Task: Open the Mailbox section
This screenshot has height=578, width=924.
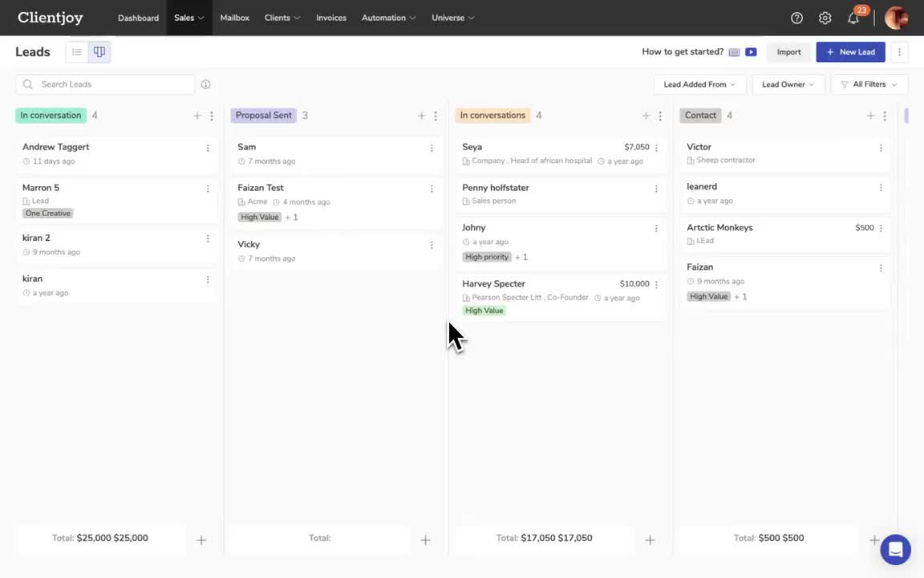Action: 234,17
